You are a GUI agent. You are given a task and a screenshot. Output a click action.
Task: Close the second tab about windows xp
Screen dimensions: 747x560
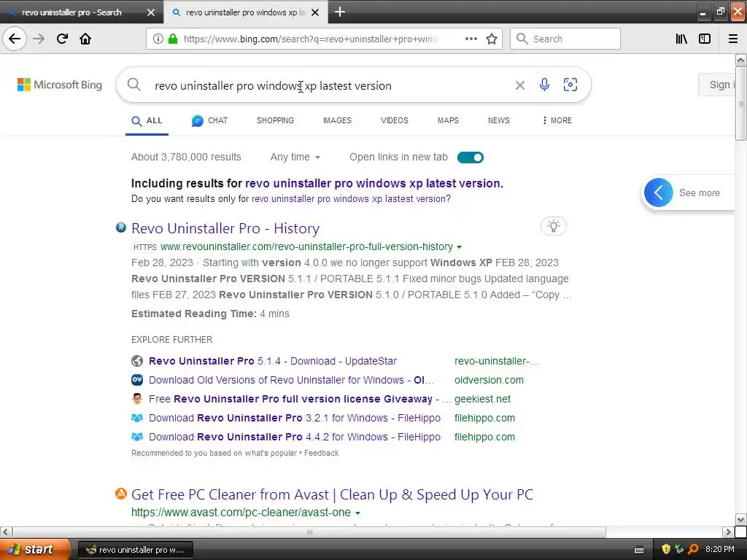click(x=315, y=12)
